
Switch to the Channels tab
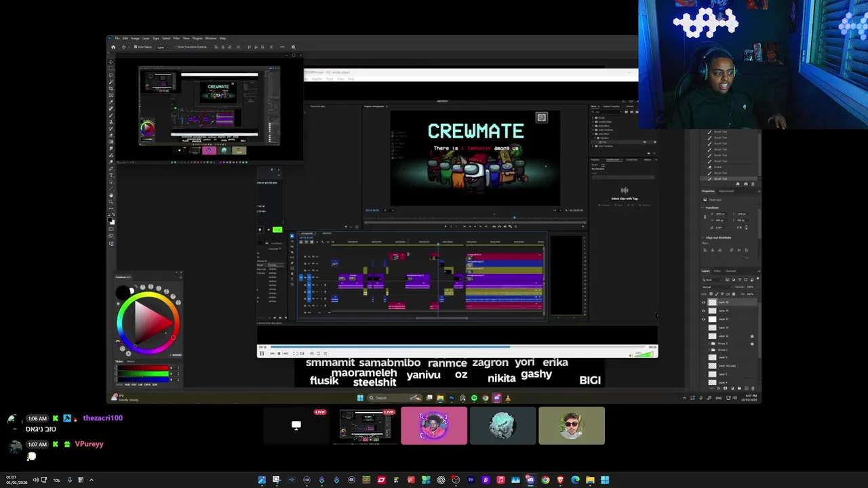[x=730, y=271]
